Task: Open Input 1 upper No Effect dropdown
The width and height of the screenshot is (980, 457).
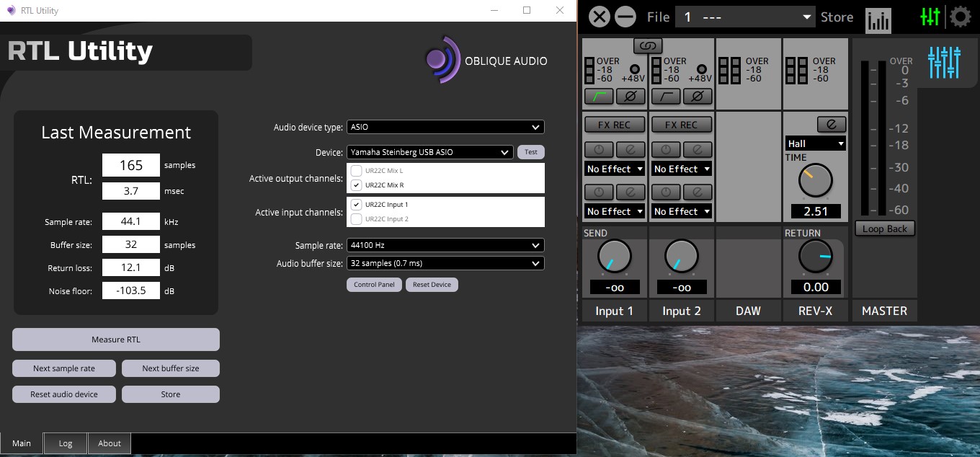Action: (x=614, y=169)
